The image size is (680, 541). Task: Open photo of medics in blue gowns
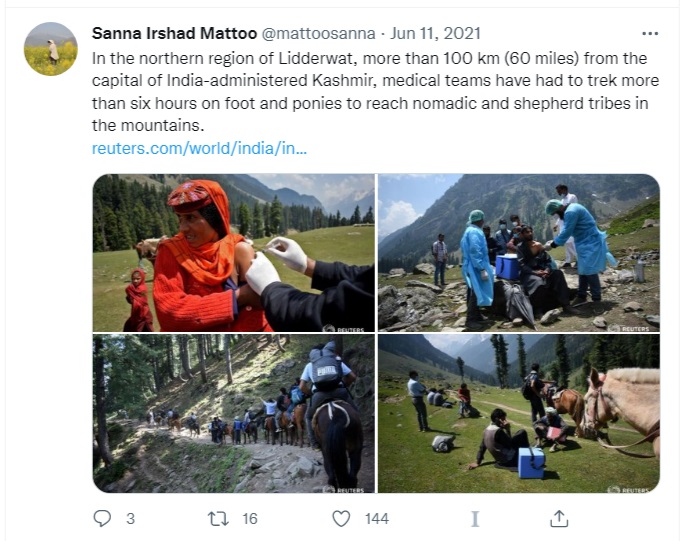[518, 252]
